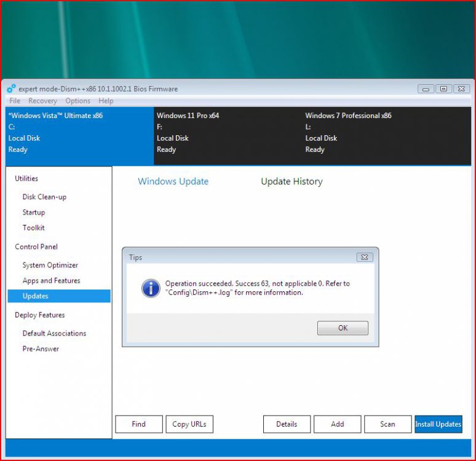This screenshot has width=476, height=461.
Task: Click the Add button
Action: click(337, 424)
